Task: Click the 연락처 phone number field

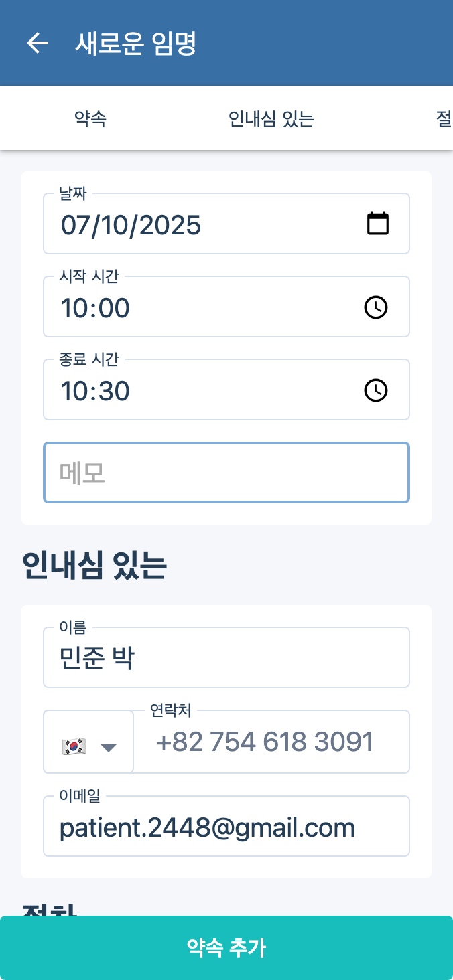Action: click(271, 742)
